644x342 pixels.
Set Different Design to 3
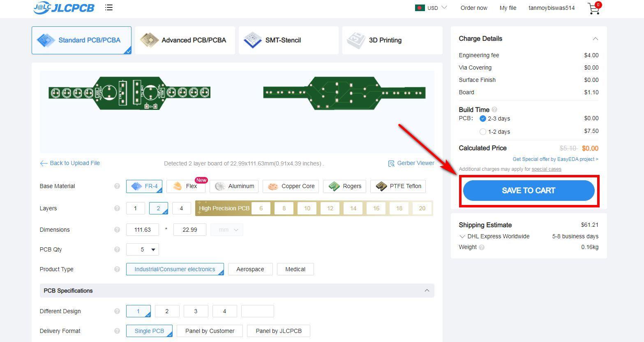coord(196,311)
